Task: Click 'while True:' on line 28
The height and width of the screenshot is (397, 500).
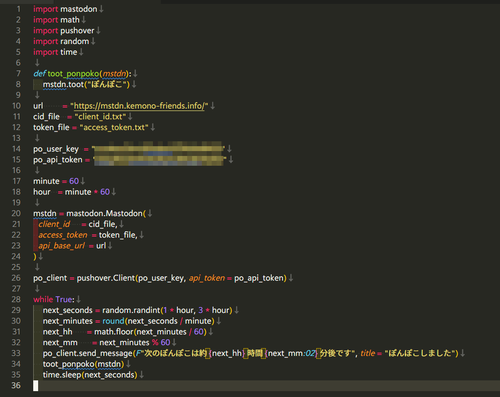Action: (54, 299)
